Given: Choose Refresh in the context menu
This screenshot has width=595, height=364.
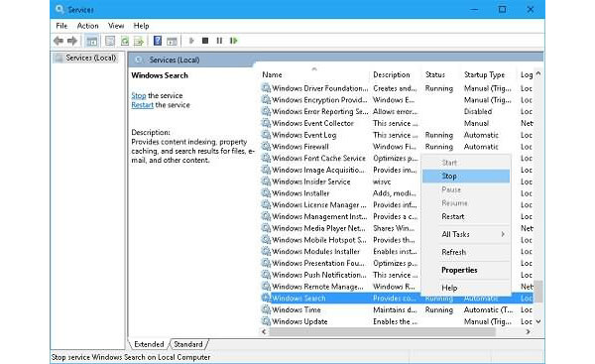Looking at the screenshot, I should (x=466, y=252).
